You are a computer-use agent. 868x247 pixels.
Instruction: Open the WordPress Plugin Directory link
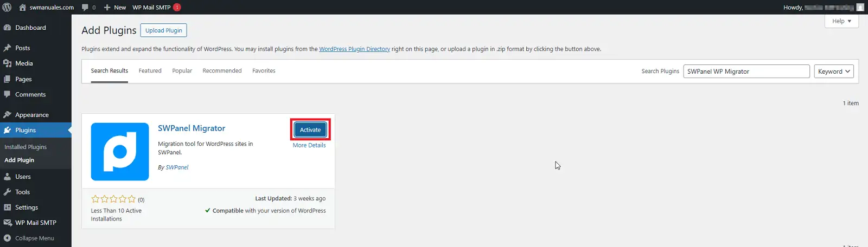pos(354,49)
